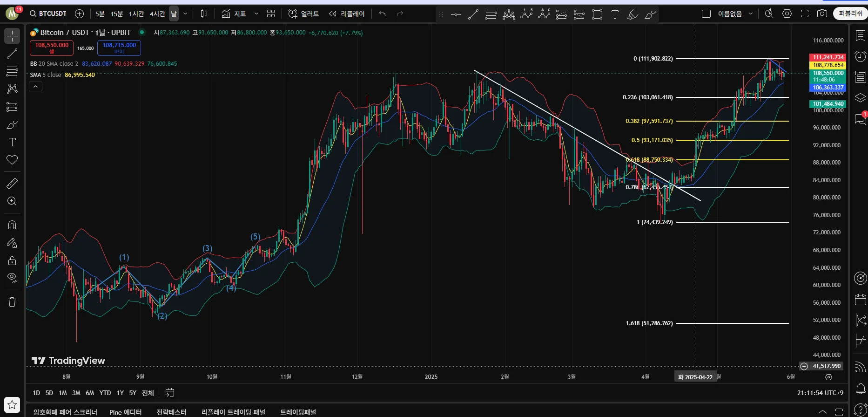This screenshot has height=417, width=868.
Task: Open the notifications bell in right sidebar
Action: (861, 388)
